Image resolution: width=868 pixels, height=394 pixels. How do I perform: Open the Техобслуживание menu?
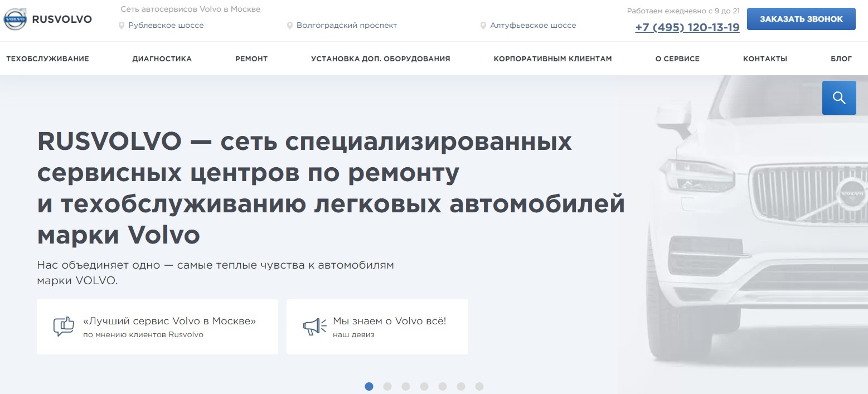(47, 59)
